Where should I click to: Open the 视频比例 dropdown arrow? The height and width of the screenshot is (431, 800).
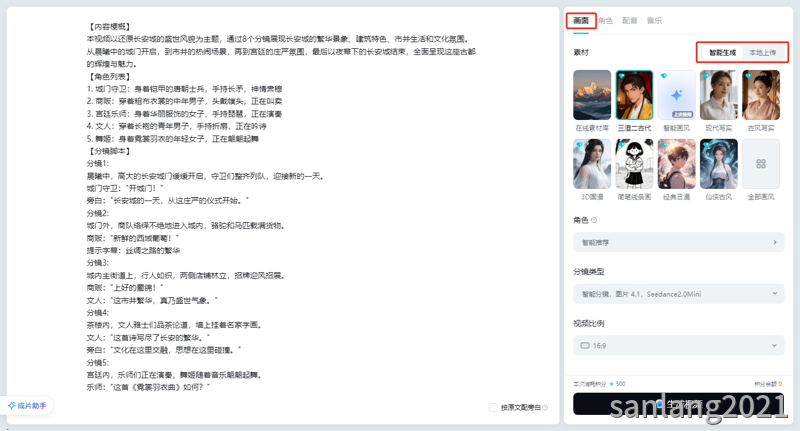pyautogui.click(x=774, y=346)
